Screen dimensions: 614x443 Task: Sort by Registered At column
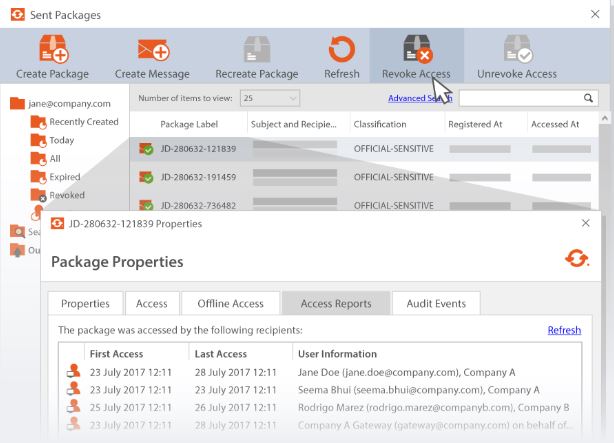(475, 124)
